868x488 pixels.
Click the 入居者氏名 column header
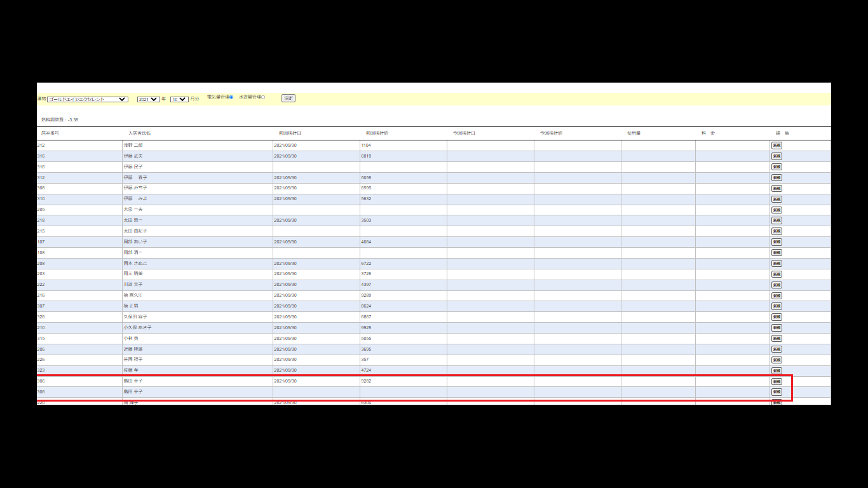coord(140,133)
